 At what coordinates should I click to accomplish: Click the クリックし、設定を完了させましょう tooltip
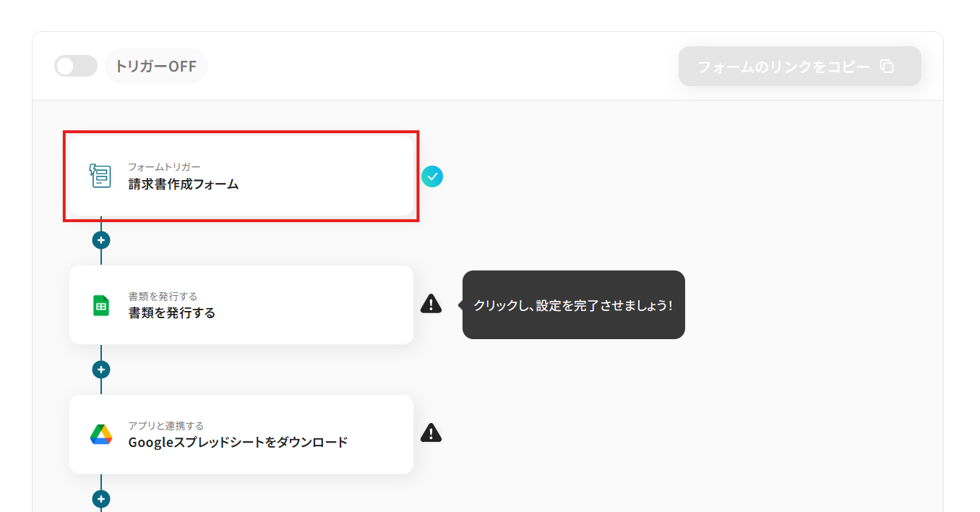point(573,305)
